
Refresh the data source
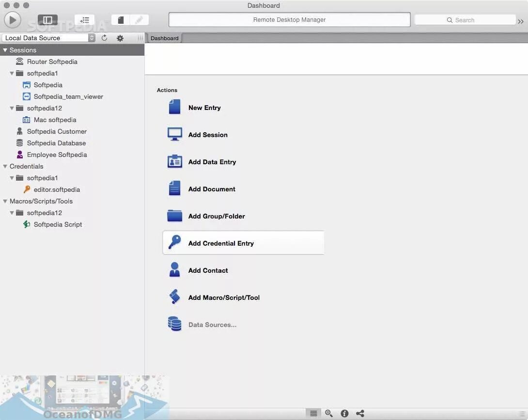click(x=104, y=38)
